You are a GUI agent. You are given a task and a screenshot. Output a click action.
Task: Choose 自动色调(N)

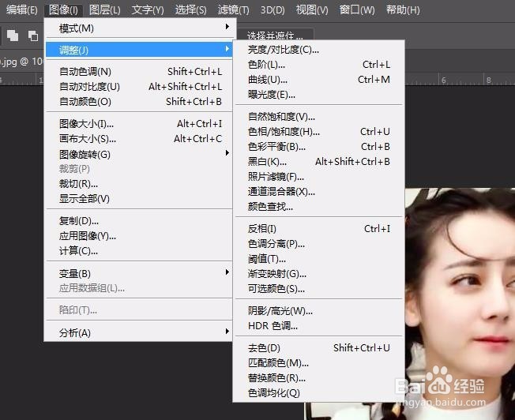(138, 71)
